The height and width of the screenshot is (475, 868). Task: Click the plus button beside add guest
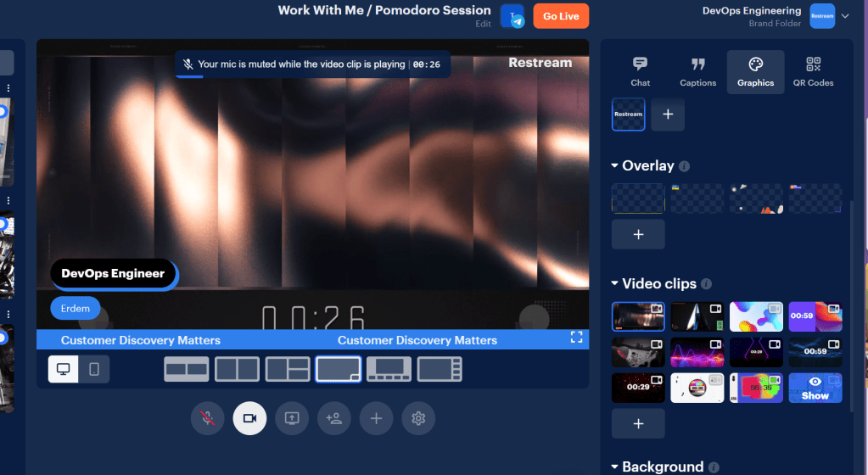(x=376, y=418)
